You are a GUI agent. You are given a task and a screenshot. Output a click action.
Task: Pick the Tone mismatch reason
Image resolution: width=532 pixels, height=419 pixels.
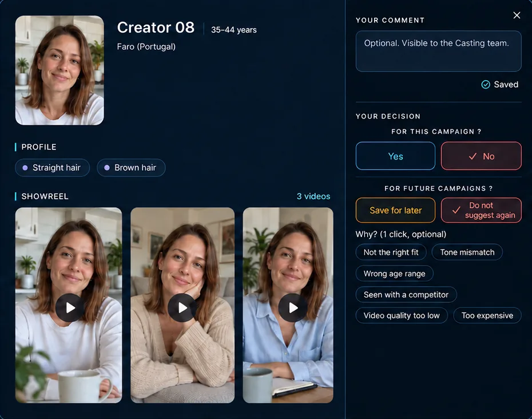coord(467,252)
